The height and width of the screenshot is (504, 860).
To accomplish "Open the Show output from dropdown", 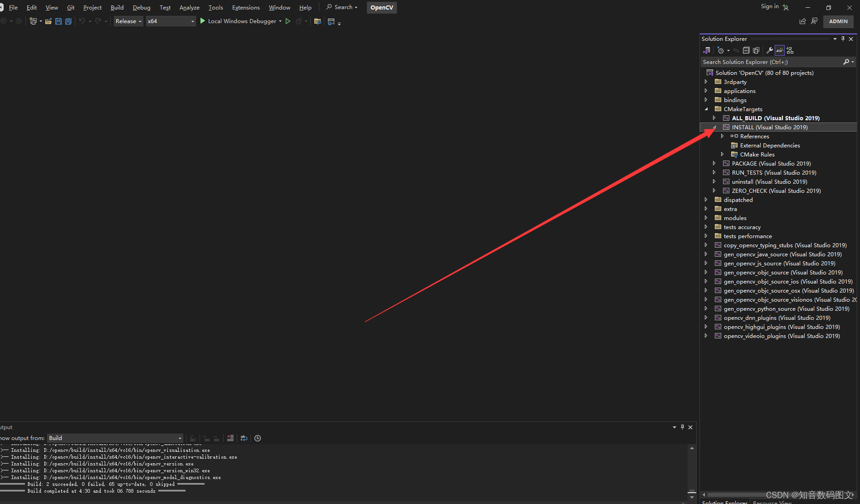I will (x=180, y=438).
